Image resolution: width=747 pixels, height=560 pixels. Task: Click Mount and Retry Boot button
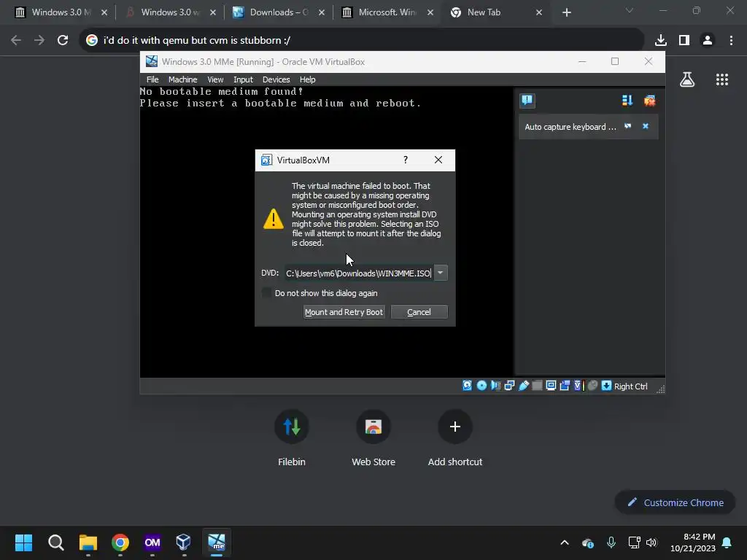point(344,312)
